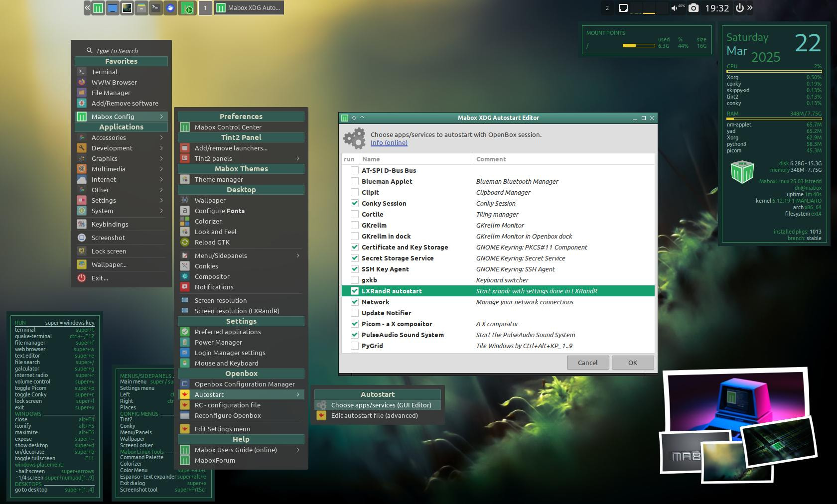The image size is (837, 504).
Task: Click the power icon in top panel
Action: 740,8
